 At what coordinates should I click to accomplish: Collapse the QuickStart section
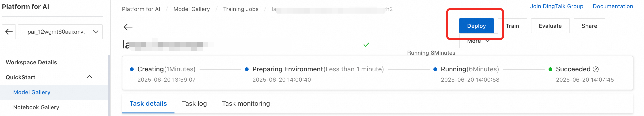coord(90,77)
